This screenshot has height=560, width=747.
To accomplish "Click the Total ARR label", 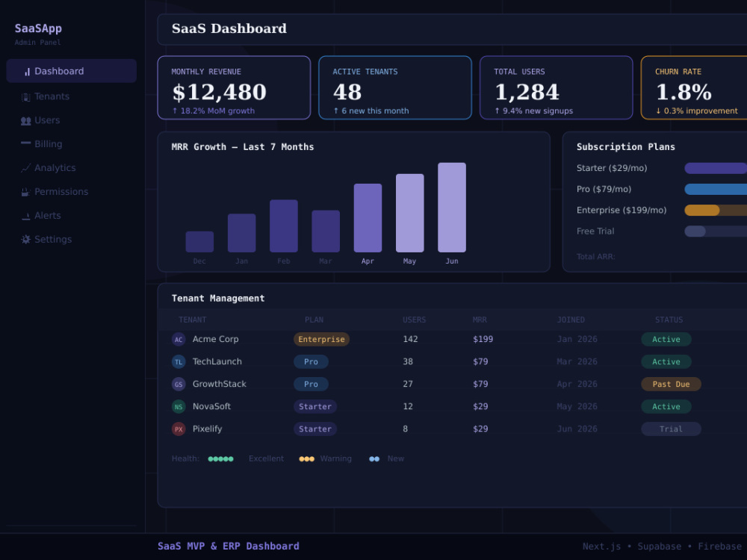I will (x=595, y=257).
